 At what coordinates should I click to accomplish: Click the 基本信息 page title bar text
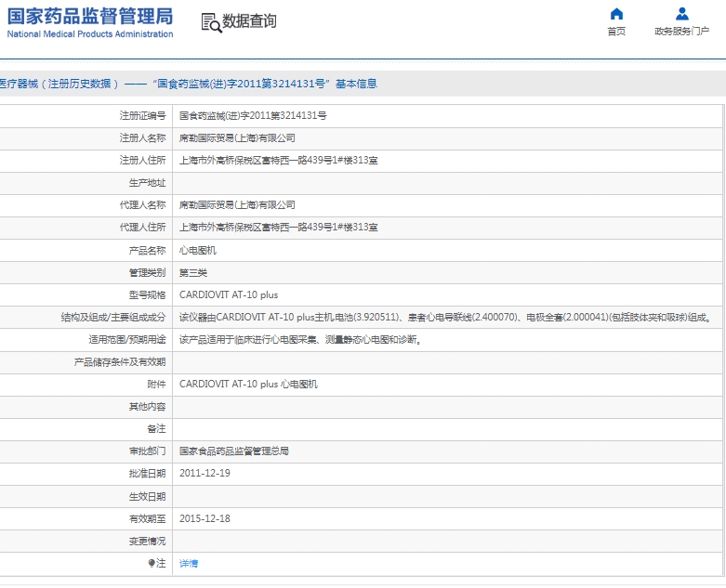pos(356,84)
